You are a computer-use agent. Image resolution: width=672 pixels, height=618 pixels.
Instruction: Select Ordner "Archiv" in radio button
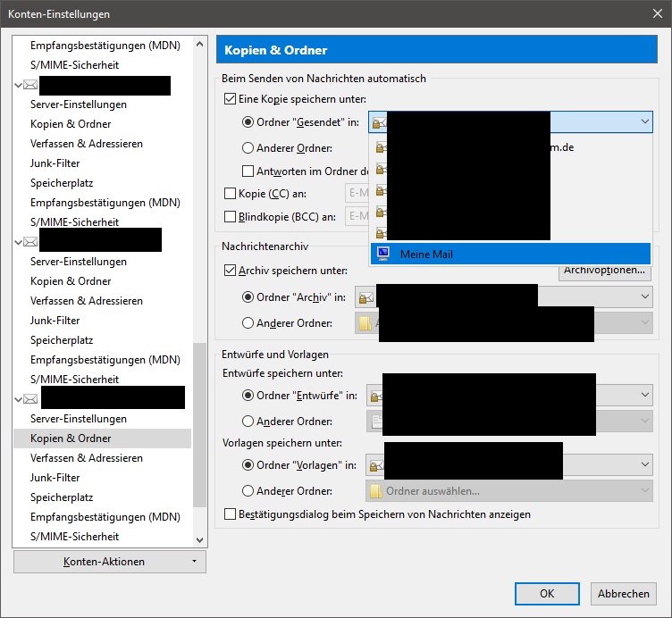[248, 297]
